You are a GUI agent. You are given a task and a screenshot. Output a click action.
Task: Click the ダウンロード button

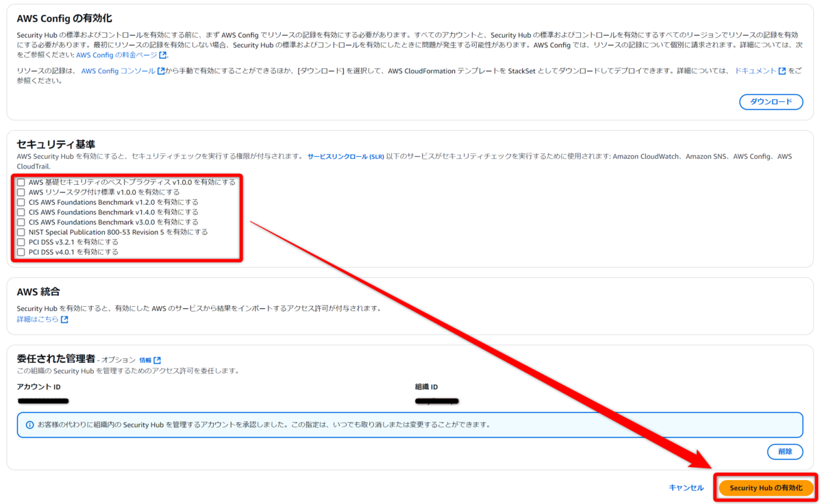coord(771,102)
